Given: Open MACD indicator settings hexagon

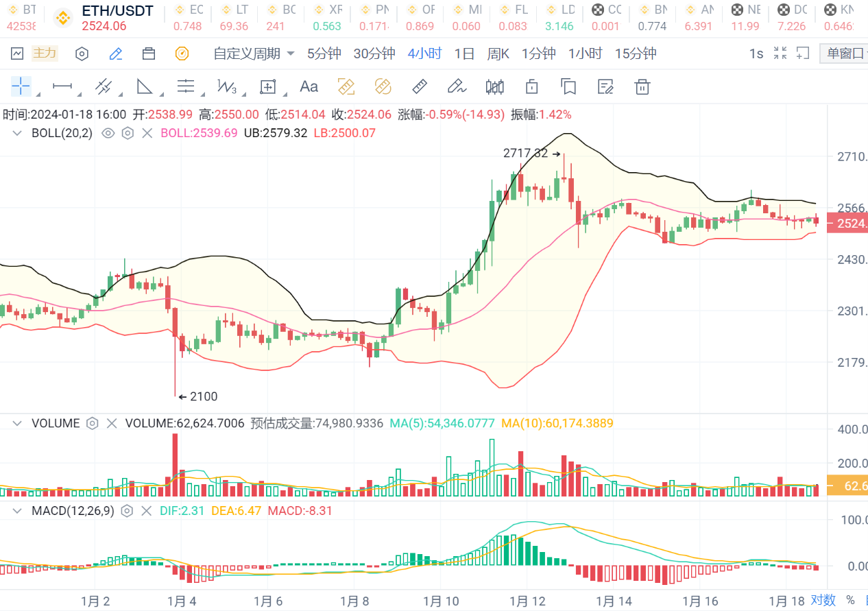Looking at the screenshot, I should pos(127,511).
